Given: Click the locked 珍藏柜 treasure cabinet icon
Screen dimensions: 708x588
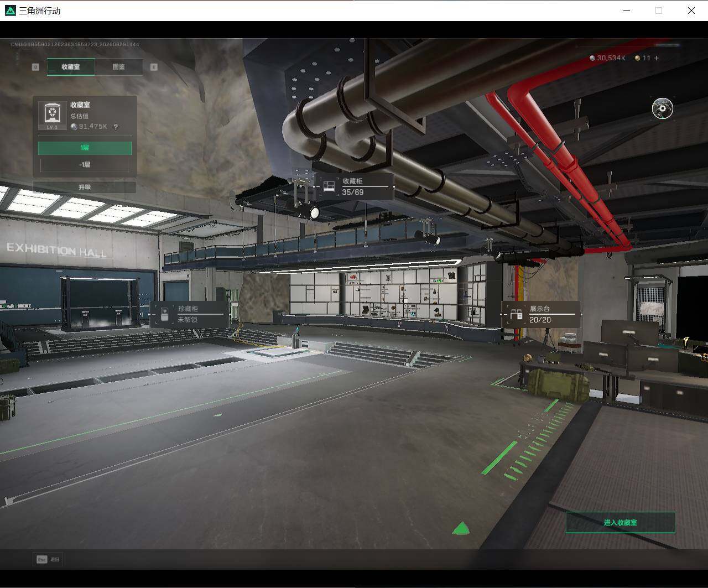Looking at the screenshot, I should click(164, 314).
